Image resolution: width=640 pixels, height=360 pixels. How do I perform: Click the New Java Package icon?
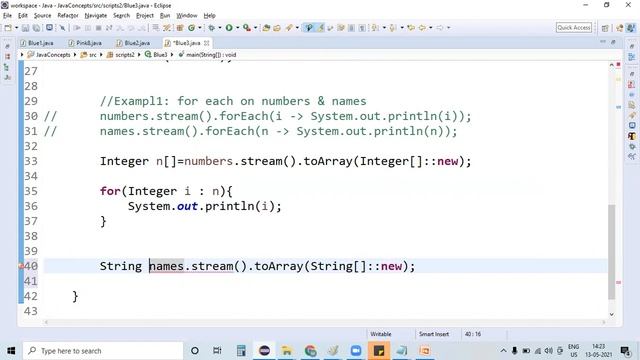(x=180, y=28)
